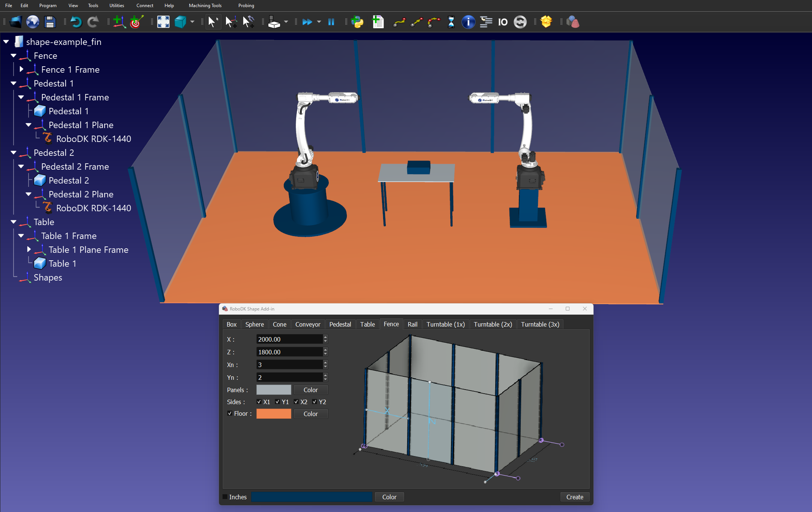The image size is (812, 512).
Task: Add the IO instruction icon
Action: 503,22
